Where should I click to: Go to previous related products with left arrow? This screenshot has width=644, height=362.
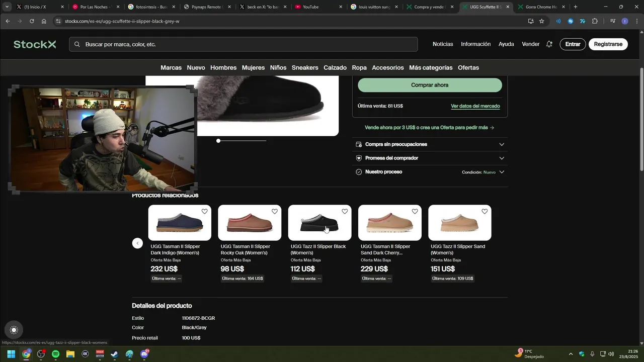pyautogui.click(x=137, y=243)
